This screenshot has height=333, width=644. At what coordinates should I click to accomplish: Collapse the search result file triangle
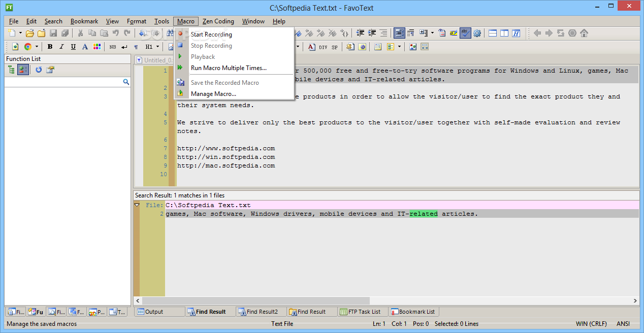point(137,205)
